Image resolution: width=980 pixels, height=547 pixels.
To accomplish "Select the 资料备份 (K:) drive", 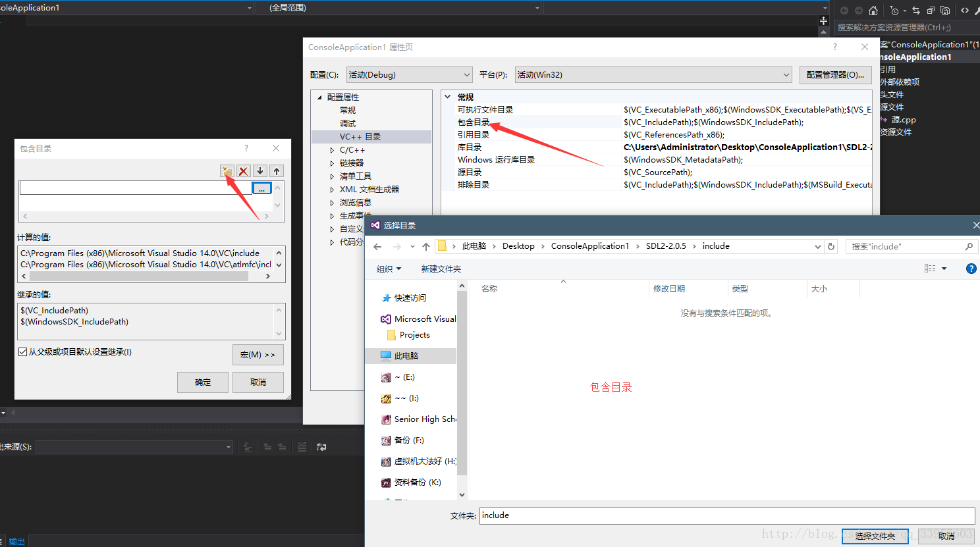I will click(411, 482).
